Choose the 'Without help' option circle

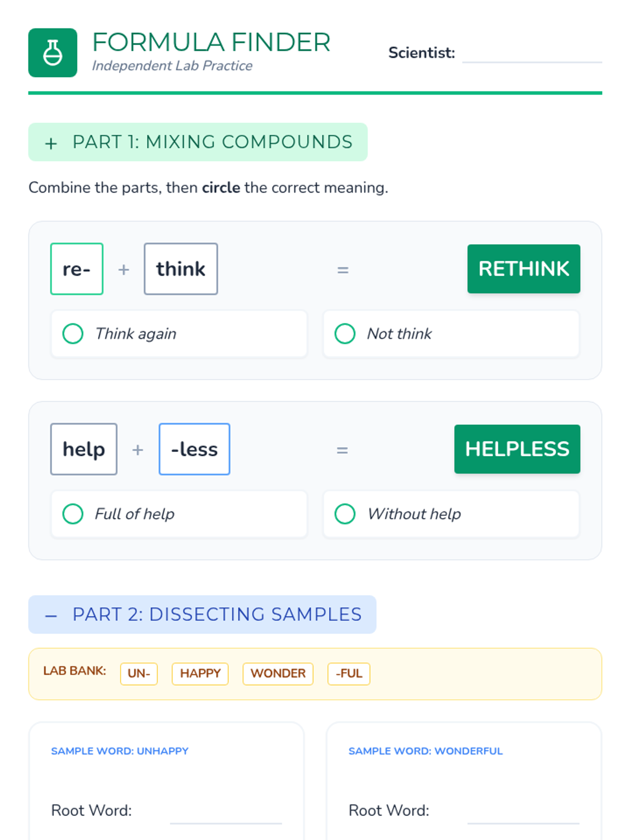(x=345, y=514)
